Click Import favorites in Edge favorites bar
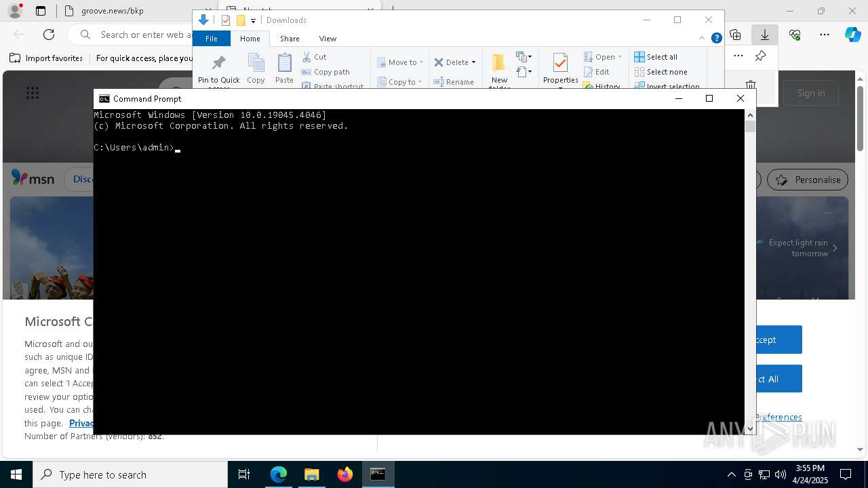The height and width of the screenshot is (488, 868). click(46, 58)
